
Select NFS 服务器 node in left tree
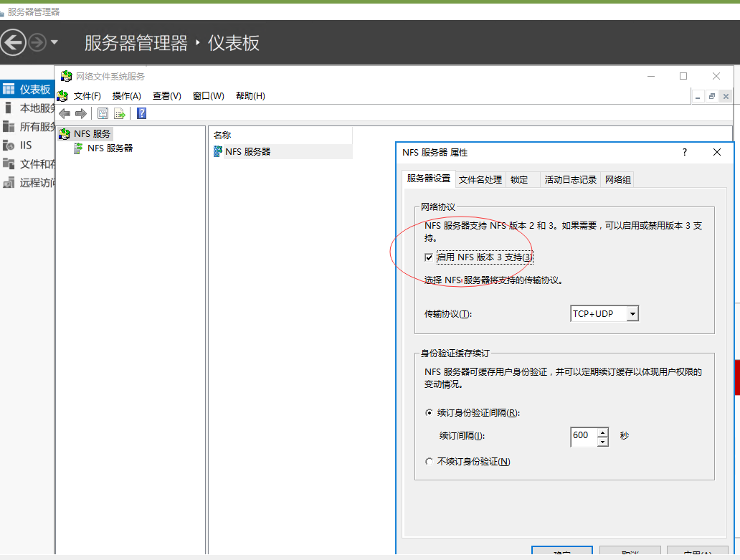(110, 148)
